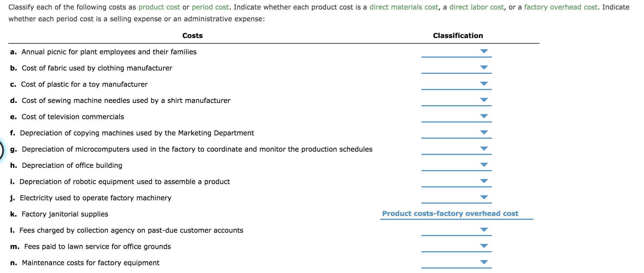Select the Product costs-factory overhead cost answer
Screen dimensions: 644x273
pyautogui.click(x=450, y=213)
